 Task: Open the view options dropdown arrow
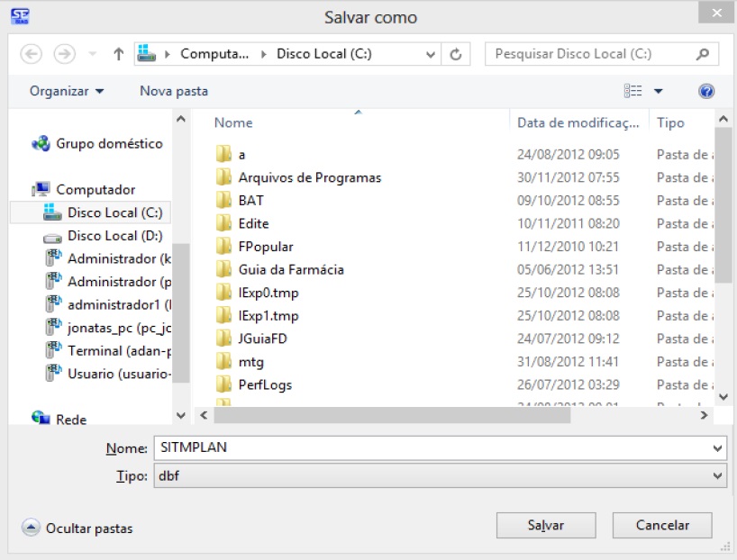(659, 91)
